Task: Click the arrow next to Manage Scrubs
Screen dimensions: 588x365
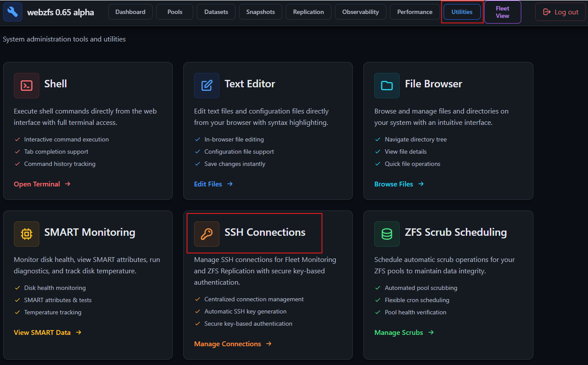Action: coord(431,332)
